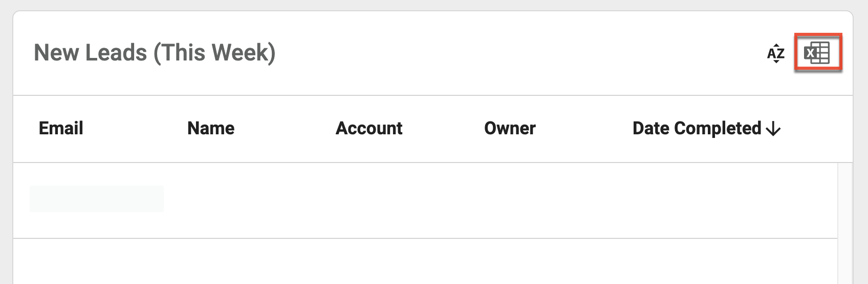This screenshot has width=868, height=284.
Task: Click blank space right of Date Completed header
Action: [x=816, y=128]
